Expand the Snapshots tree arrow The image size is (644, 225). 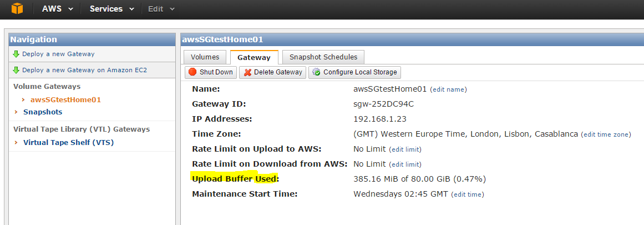point(16,112)
